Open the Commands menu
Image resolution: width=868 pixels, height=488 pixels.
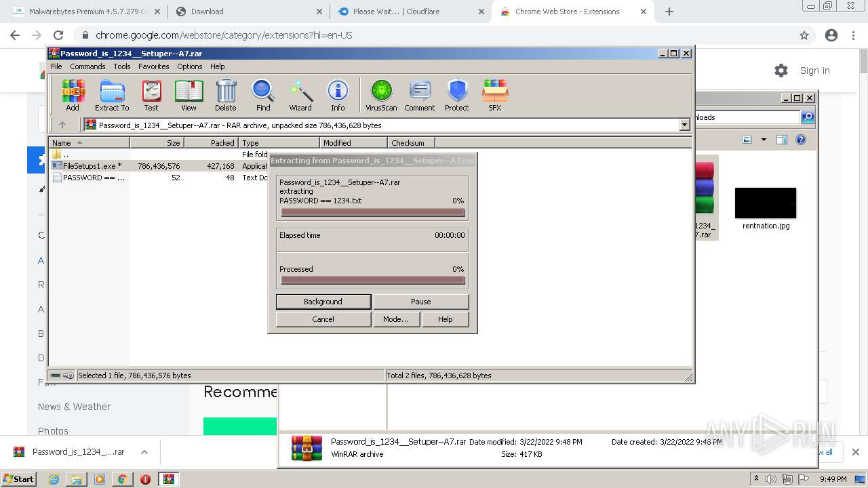(x=87, y=66)
